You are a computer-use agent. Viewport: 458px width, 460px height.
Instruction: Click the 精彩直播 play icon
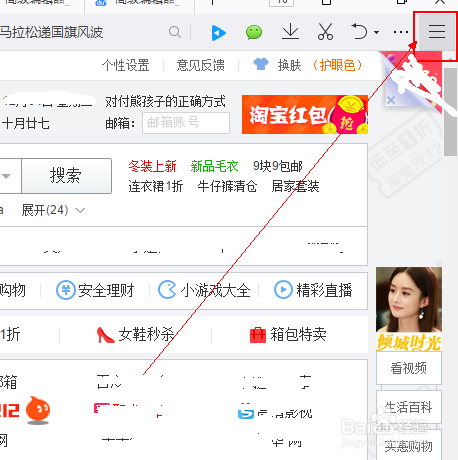[x=283, y=290]
